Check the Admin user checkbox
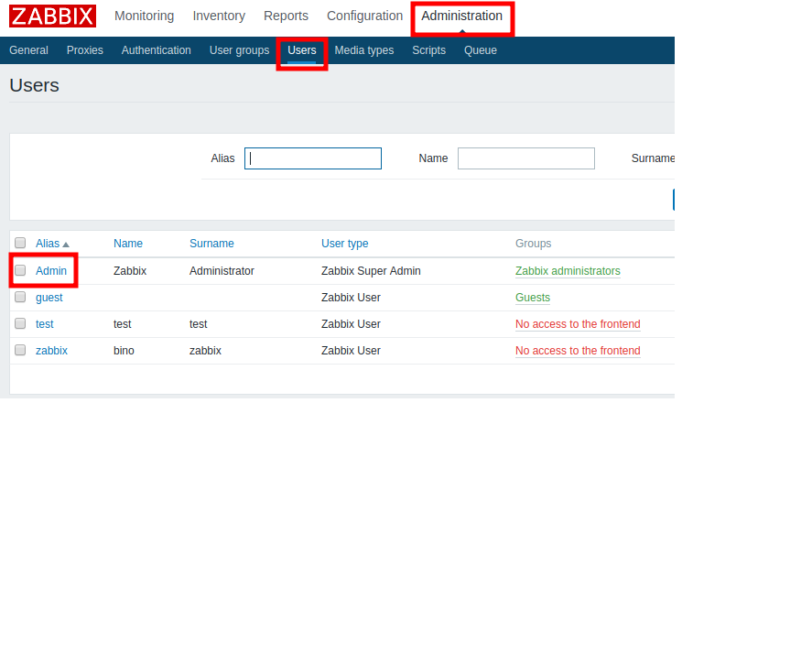This screenshot has width=812, height=664. 20,270
